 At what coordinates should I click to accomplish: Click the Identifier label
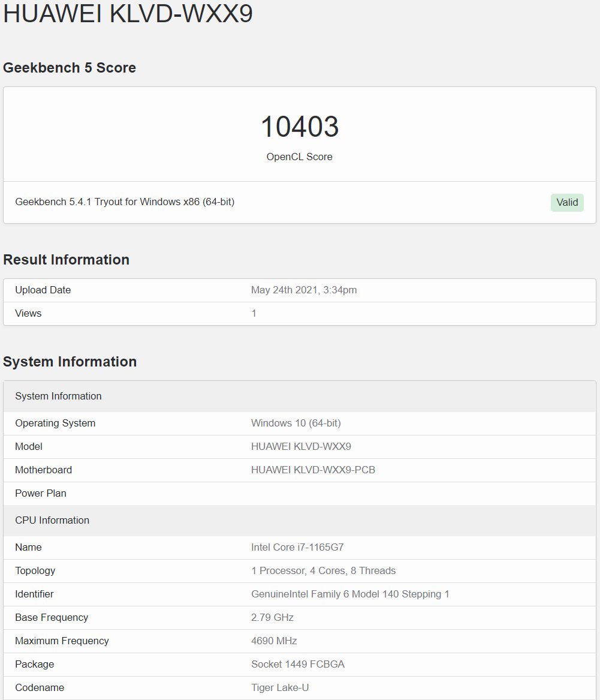coord(34,594)
